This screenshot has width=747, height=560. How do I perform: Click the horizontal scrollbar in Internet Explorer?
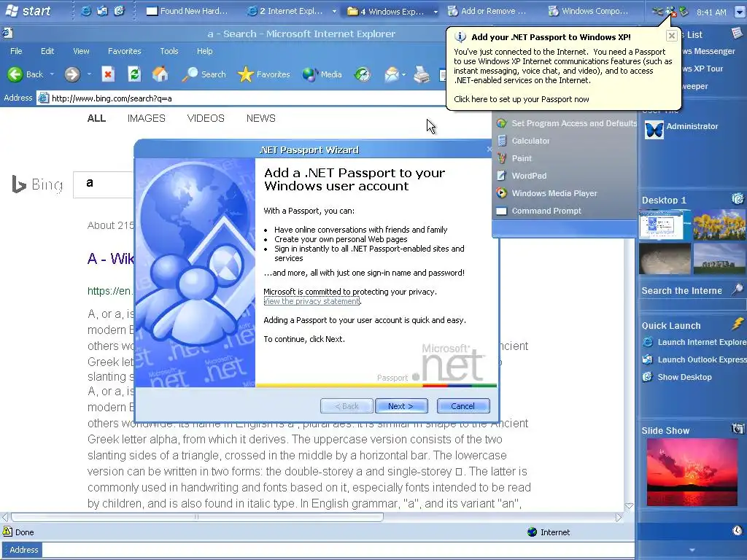click(x=197, y=517)
